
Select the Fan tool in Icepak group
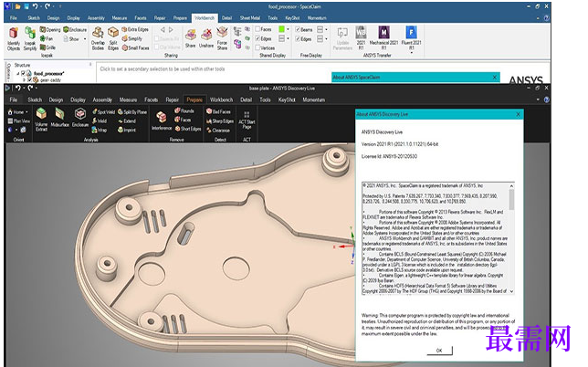tap(47, 38)
